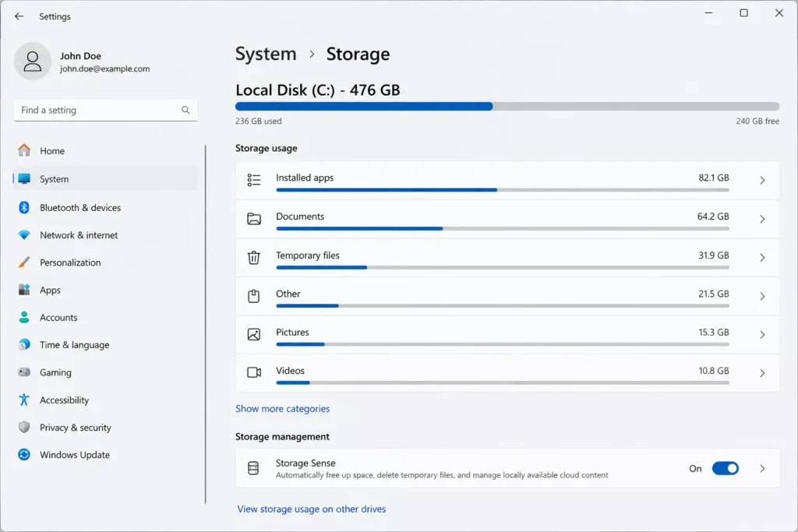
Task: Click the Installed apps list icon
Action: [x=254, y=180]
